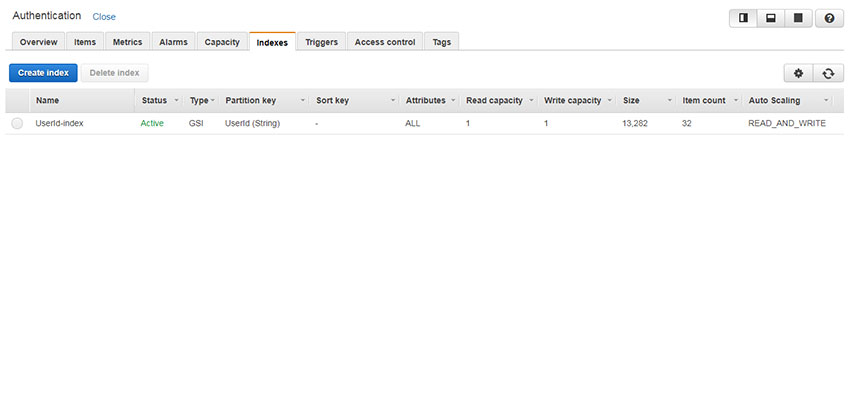Switch to full panel layout icon
This screenshot has height=400, width=850.
[798, 18]
